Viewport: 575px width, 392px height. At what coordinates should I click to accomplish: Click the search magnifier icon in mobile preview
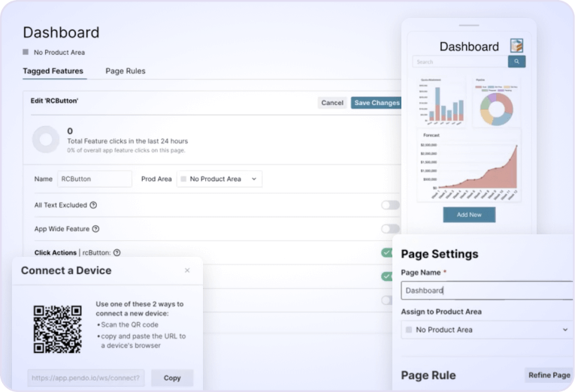point(516,62)
